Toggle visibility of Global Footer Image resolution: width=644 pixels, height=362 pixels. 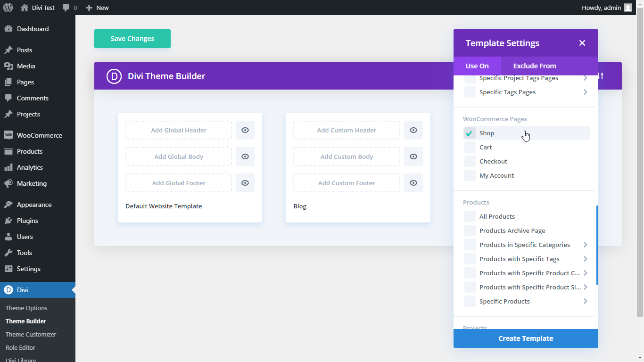(245, 183)
